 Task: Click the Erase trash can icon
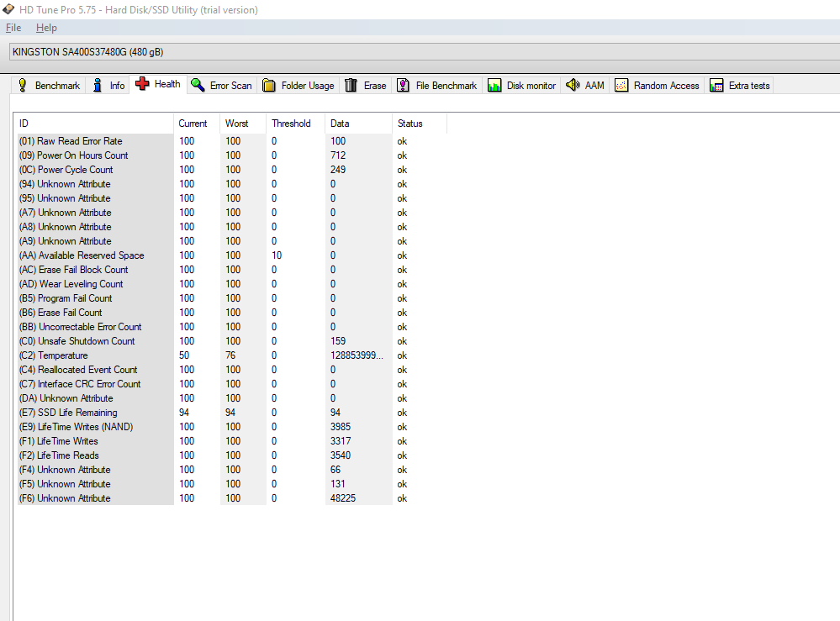tap(351, 85)
